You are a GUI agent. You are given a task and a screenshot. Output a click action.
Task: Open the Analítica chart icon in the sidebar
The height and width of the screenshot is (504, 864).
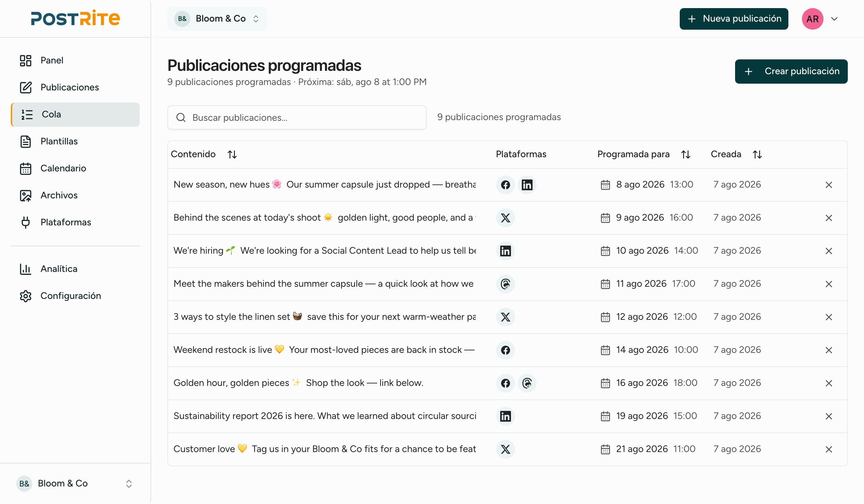pyautogui.click(x=25, y=269)
